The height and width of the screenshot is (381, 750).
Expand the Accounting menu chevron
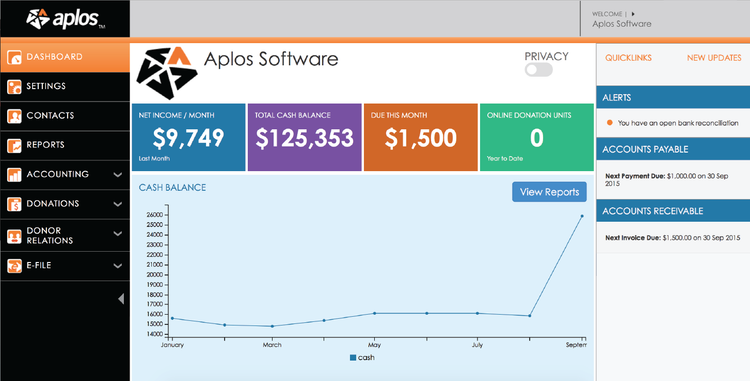tap(118, 175)
